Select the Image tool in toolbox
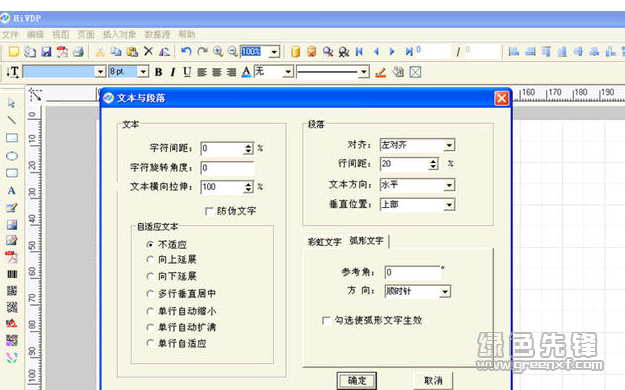Screen dimensions: 625x390 pyautogui.click(x=12, y=225)
